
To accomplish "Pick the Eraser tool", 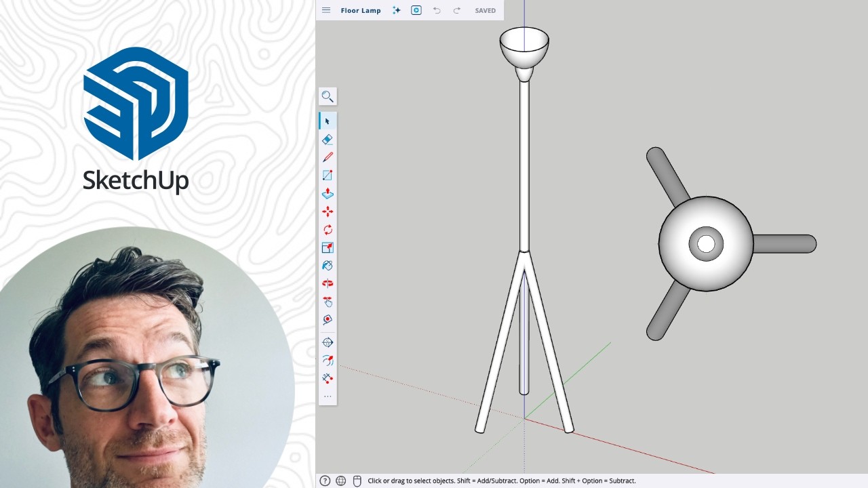I will 328,139.
